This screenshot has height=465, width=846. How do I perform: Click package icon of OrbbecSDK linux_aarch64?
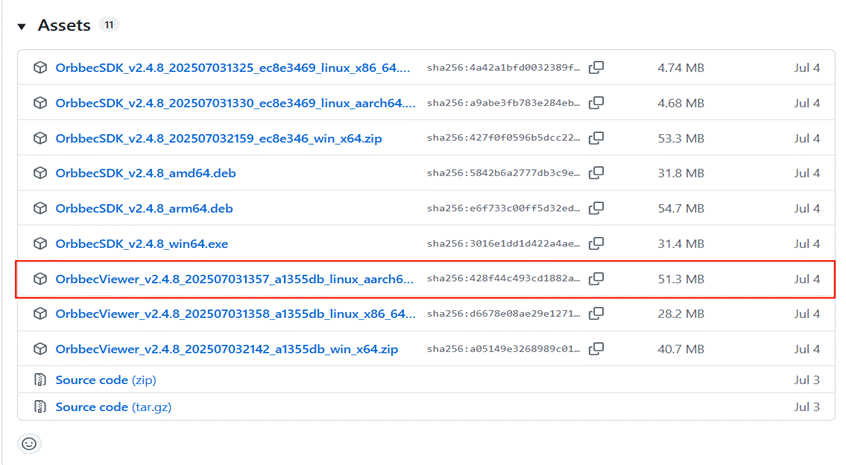40,102
